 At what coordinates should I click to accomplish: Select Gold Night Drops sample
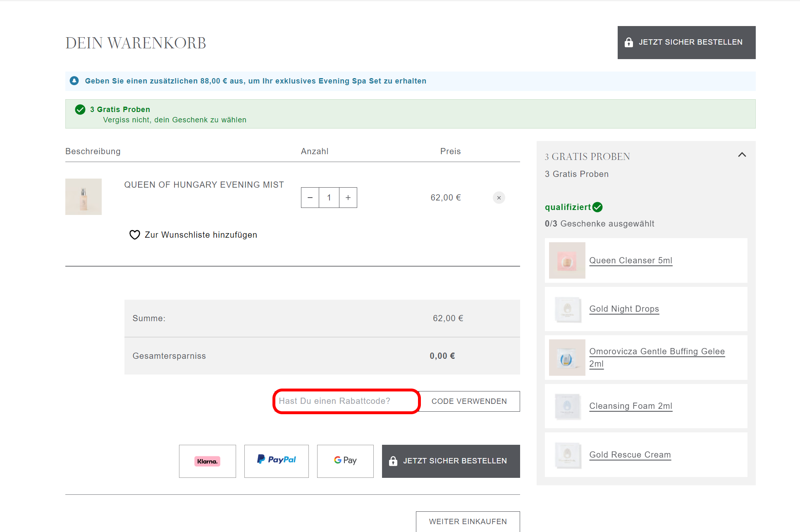[x=624, y=309]
